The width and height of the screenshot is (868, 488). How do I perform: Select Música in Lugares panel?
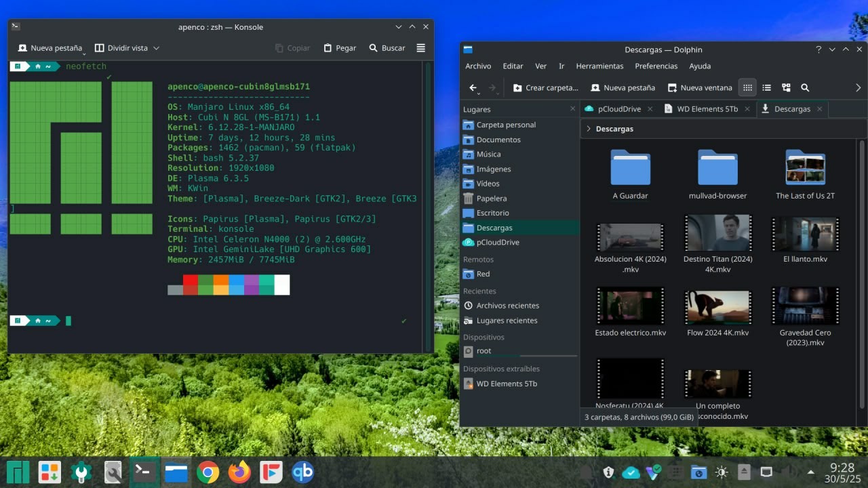(x=519, y=155)
